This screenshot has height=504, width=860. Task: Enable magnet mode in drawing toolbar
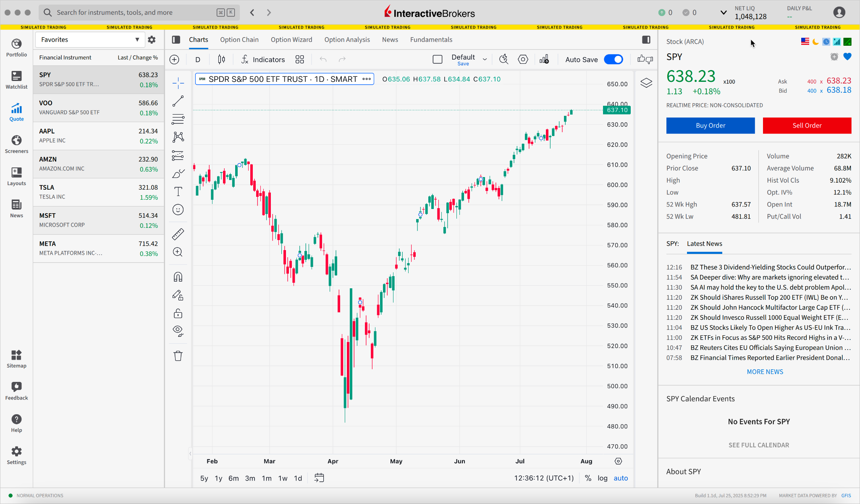[x=178, y=276]
